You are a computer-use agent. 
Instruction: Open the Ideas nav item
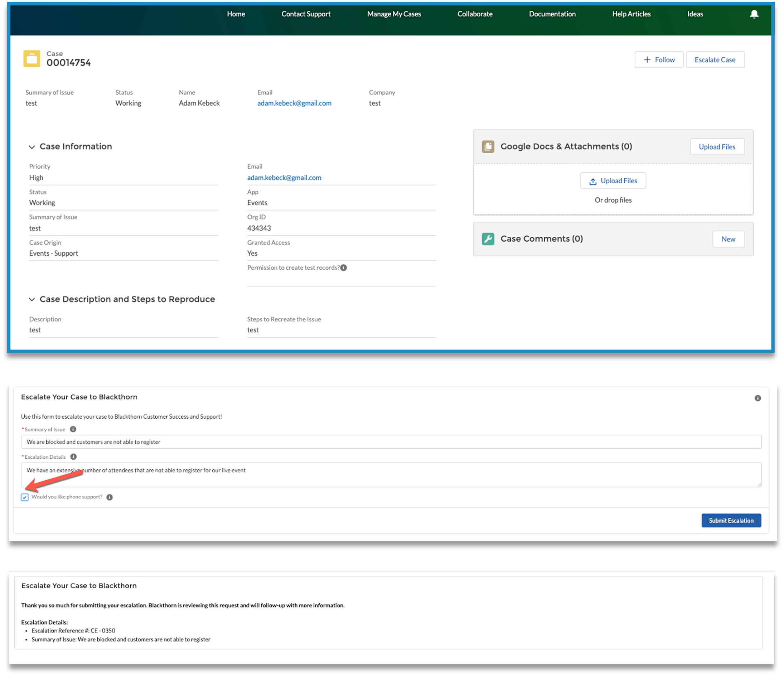[695, 14]
